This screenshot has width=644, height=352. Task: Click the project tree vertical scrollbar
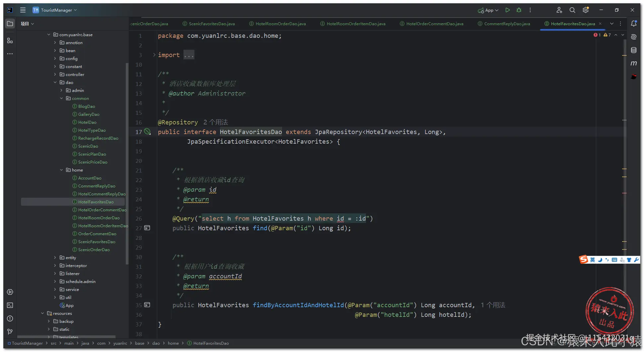point(127,163)
